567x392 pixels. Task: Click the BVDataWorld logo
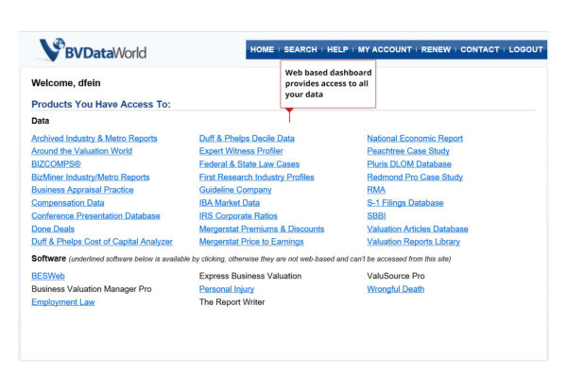[x=93, y=51]
